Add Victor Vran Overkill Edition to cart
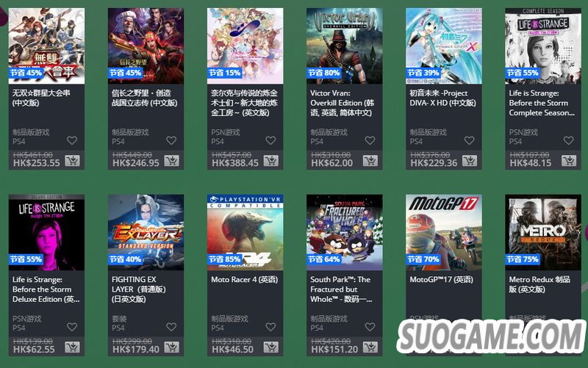 coord(370,161)
